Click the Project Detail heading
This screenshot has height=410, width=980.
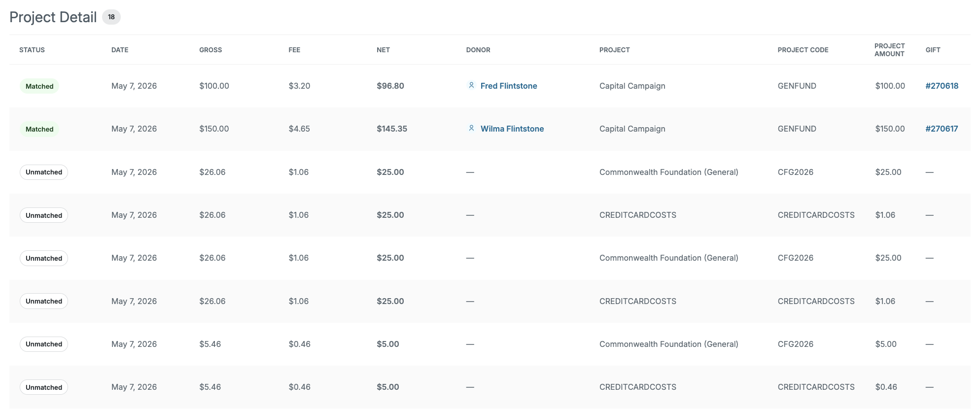(x=53, y=17)
